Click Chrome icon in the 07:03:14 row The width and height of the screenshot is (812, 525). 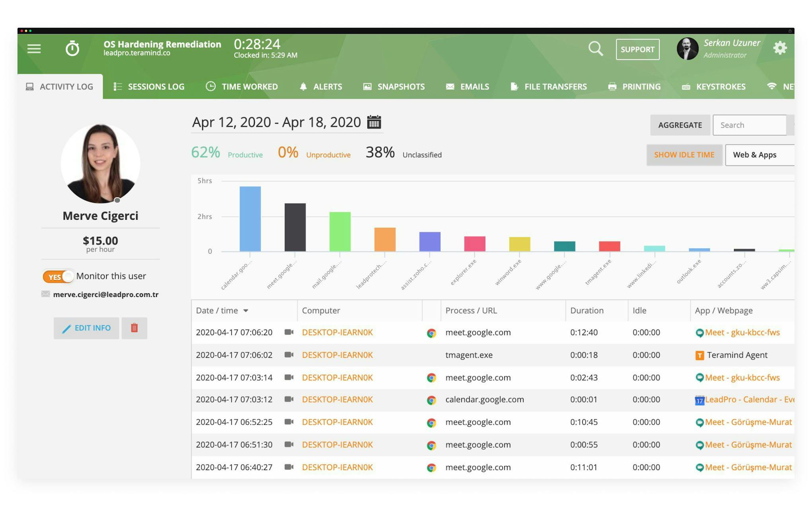click(x=431, y=378)
